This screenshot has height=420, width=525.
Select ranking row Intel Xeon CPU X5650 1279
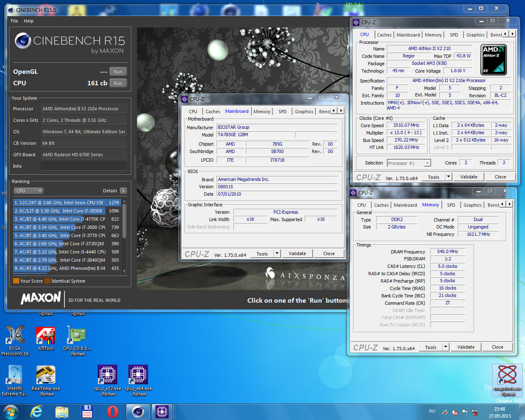coord(67,203)
